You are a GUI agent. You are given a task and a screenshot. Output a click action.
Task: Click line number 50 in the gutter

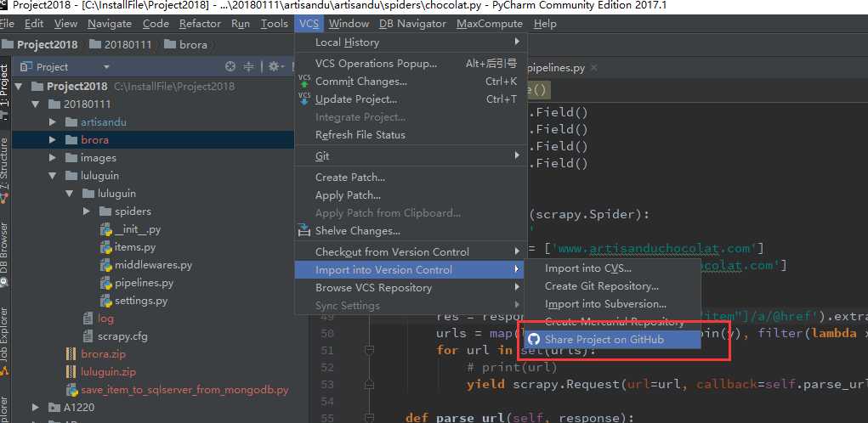(327, 334)
